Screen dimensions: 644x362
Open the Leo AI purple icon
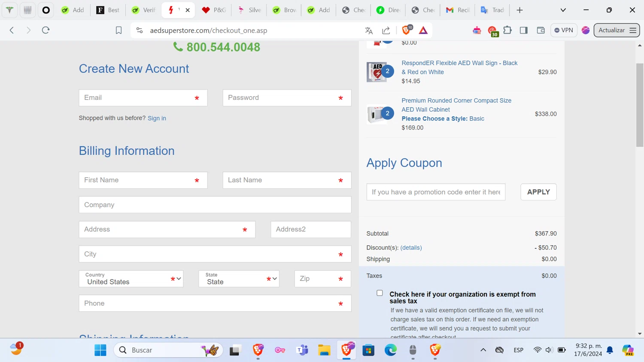(x=586, y=30)
